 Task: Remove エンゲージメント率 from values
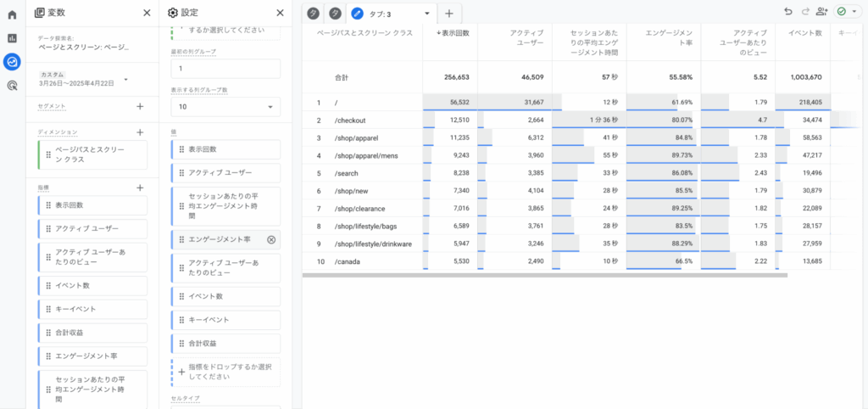[271, 239]
